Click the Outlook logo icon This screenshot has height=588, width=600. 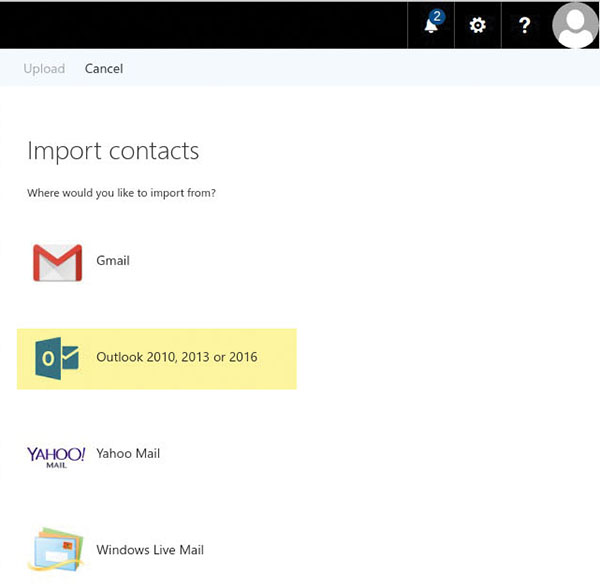[x=57, y=358]
